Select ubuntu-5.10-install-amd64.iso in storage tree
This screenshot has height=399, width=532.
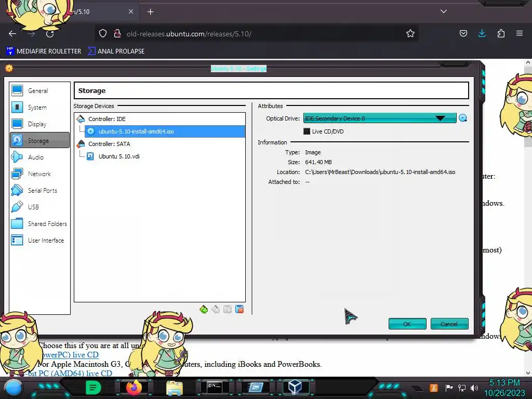pos(165,131)
